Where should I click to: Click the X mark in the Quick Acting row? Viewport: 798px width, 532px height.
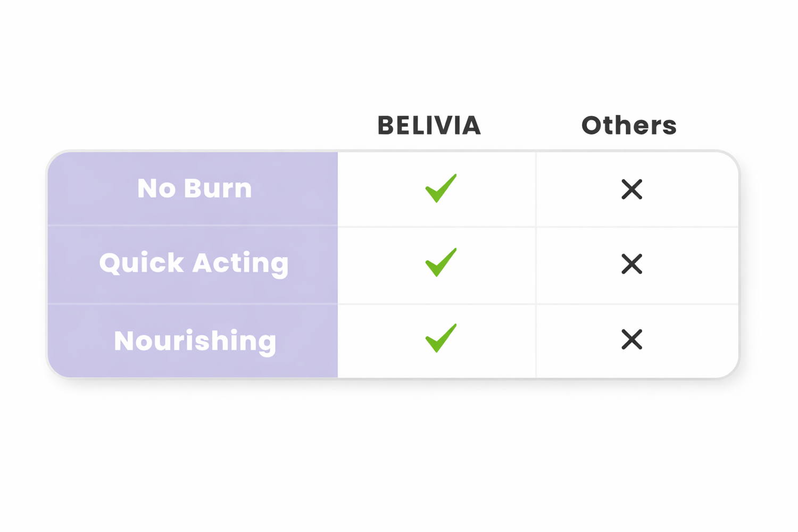pos(631,264)
